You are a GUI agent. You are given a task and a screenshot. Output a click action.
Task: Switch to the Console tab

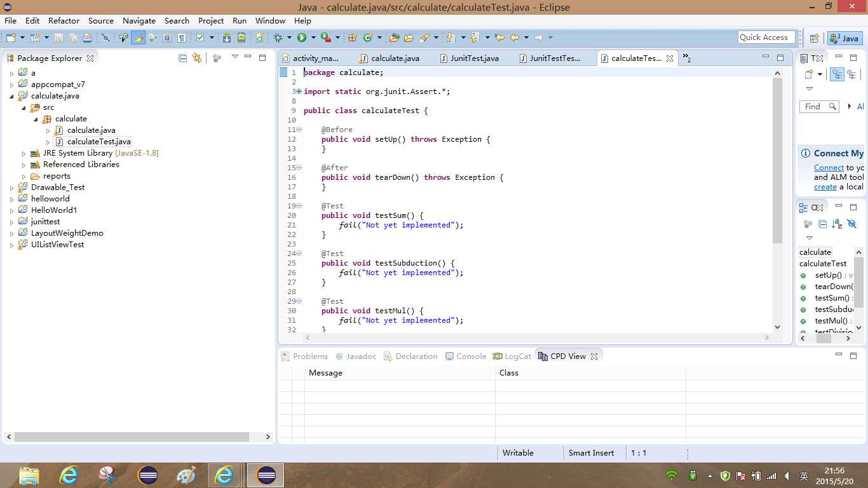(466, 356)
